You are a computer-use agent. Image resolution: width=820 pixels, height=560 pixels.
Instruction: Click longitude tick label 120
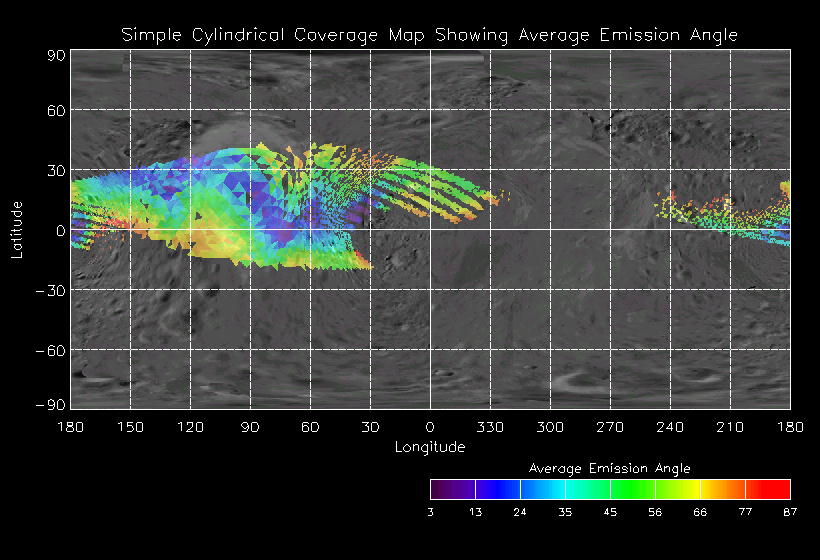coord(190,427)
